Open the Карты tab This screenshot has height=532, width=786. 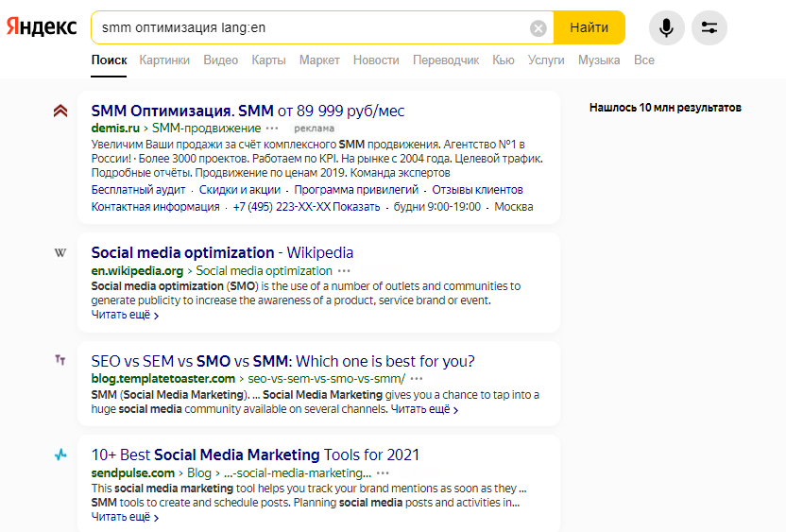[x=268, y=60]
